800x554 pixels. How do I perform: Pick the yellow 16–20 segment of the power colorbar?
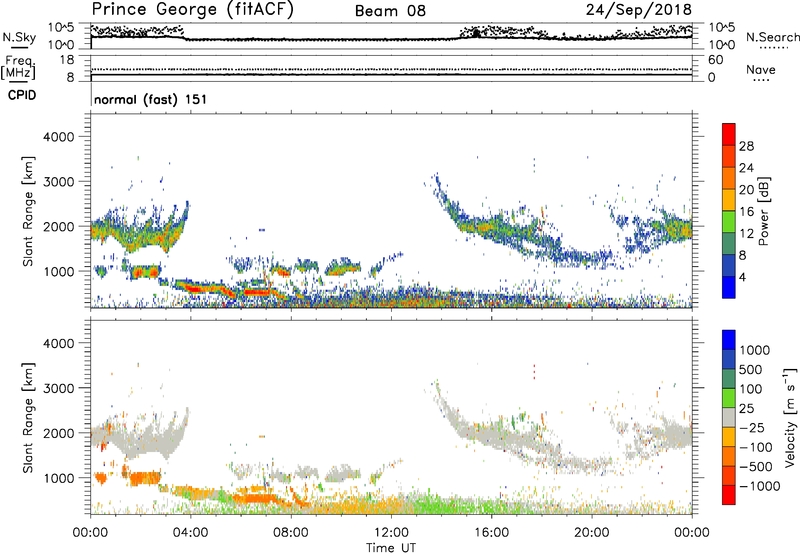[x=729, y=200]
